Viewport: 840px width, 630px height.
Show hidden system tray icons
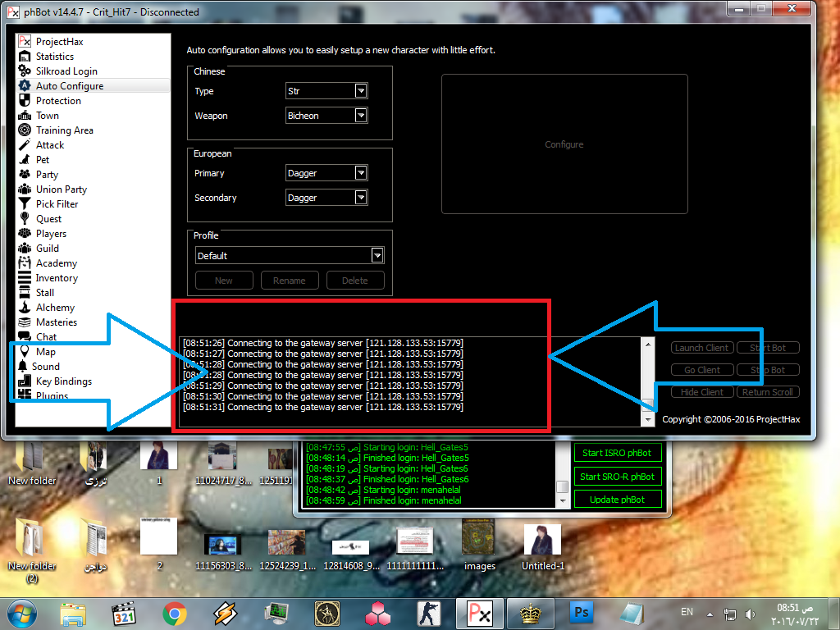click(x=710, y=614)
